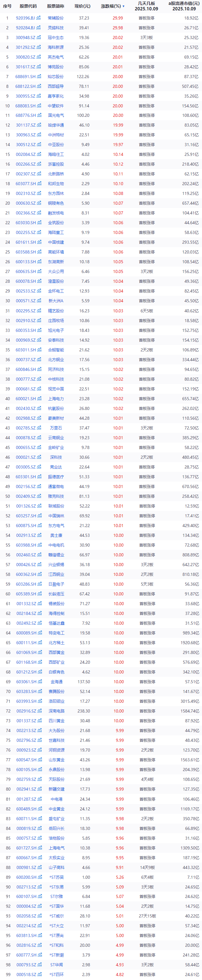Open stock code link 300948.SZ
This screenshot has height=980, width=202.
[25, 38]
